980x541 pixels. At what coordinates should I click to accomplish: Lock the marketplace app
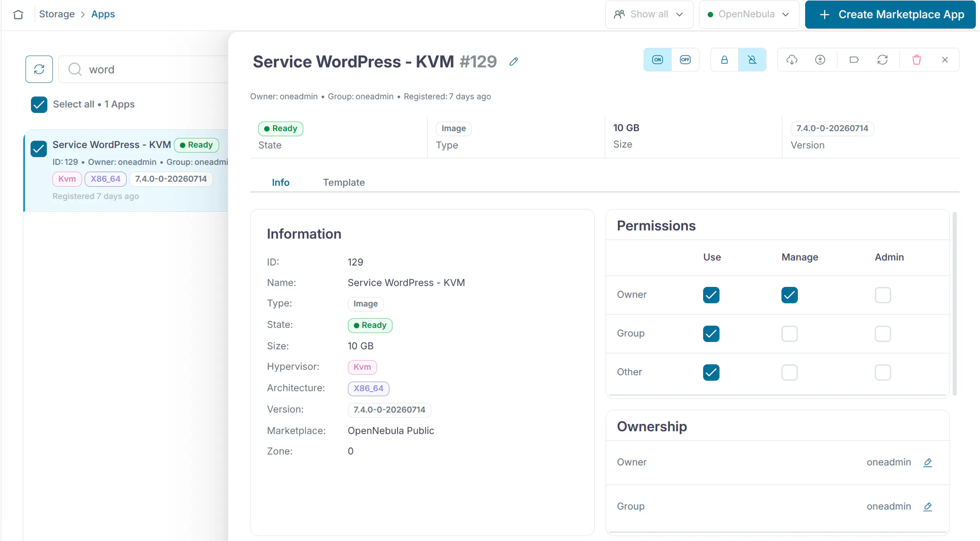[x=725, y=60]
